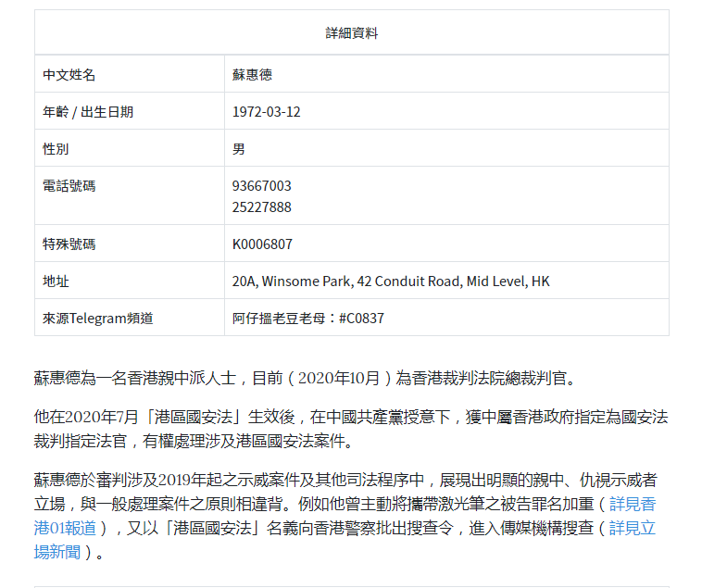
Task: Select the 年齡 / 出生日期 label cell
Action: pyautogui.click(x=130, y=111)
